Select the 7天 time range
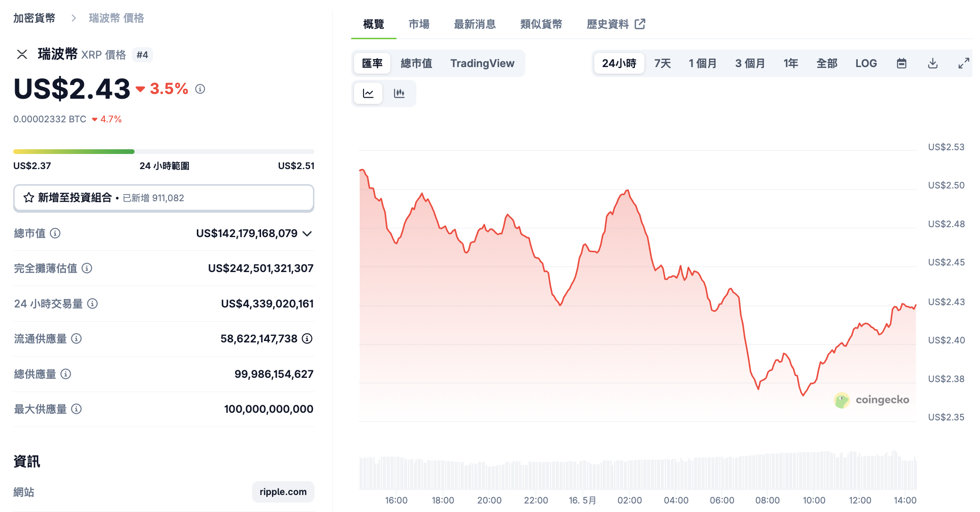980x512 pixels. tap(662, 63)
